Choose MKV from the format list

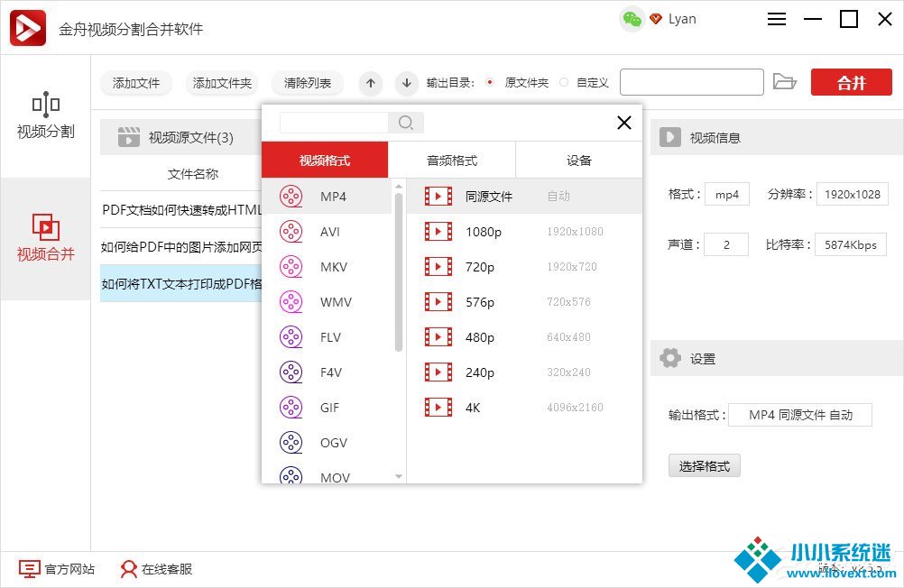tap(333, 267)
